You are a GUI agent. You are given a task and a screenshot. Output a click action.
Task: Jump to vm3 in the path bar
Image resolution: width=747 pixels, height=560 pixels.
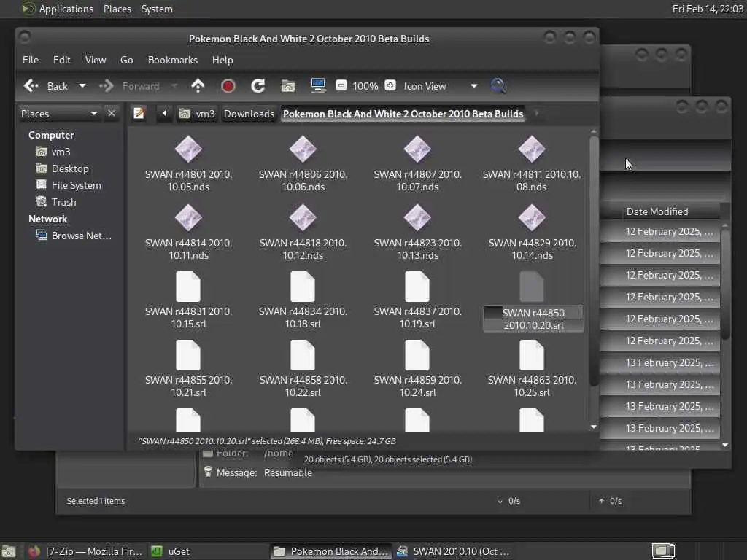pyautogui.click(x=197, y=114)
